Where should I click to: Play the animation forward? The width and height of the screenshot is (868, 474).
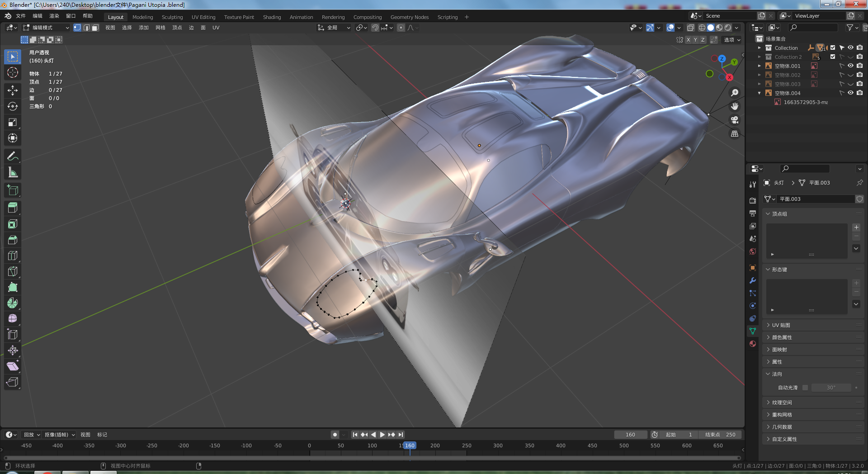click(x=382, y=435)
